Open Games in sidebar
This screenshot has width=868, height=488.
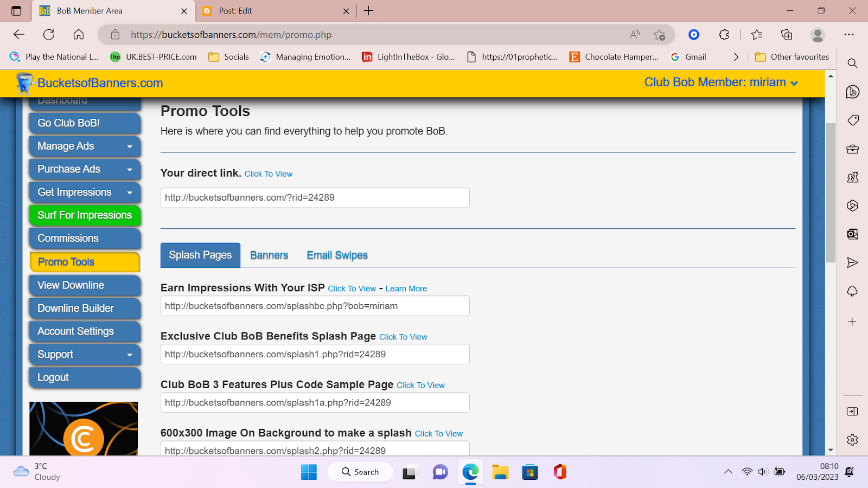point(852,177)
